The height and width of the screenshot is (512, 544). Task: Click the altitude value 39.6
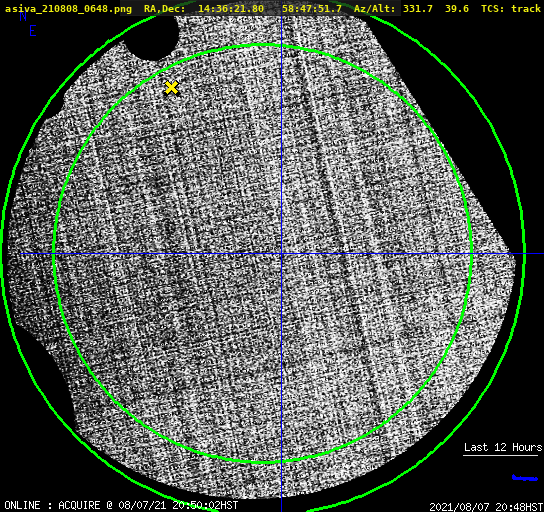457,9
